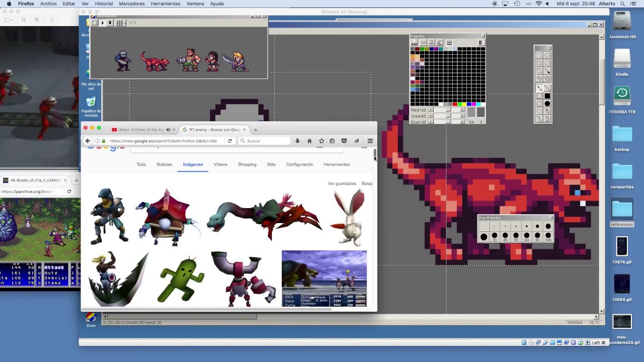Switch to Todo search results
This screenshot has height=362, width=644.
pos(141,164)
